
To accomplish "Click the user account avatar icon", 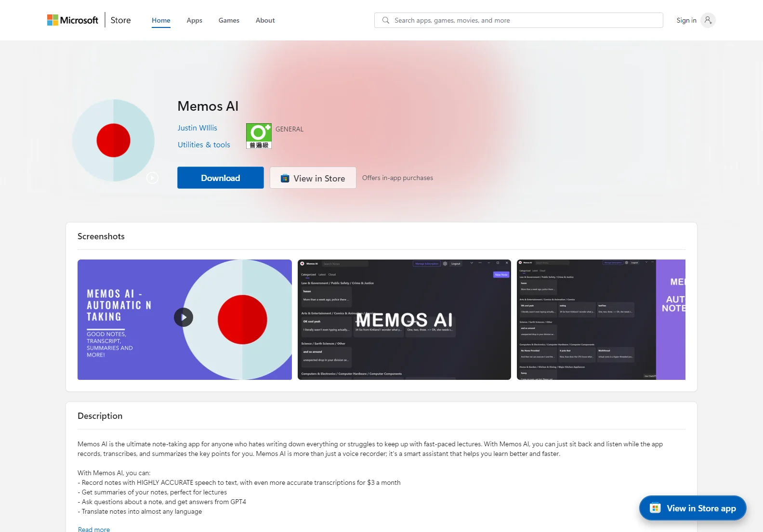I will click(708, 20).
